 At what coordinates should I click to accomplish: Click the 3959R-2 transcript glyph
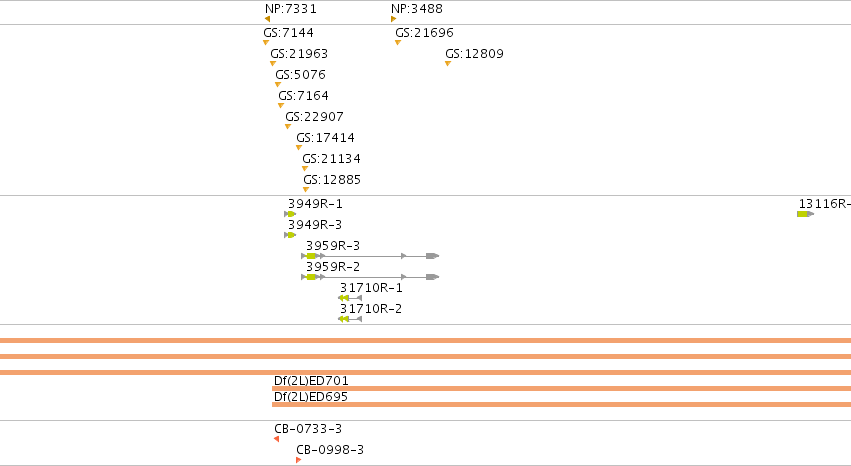click(370, 277)
